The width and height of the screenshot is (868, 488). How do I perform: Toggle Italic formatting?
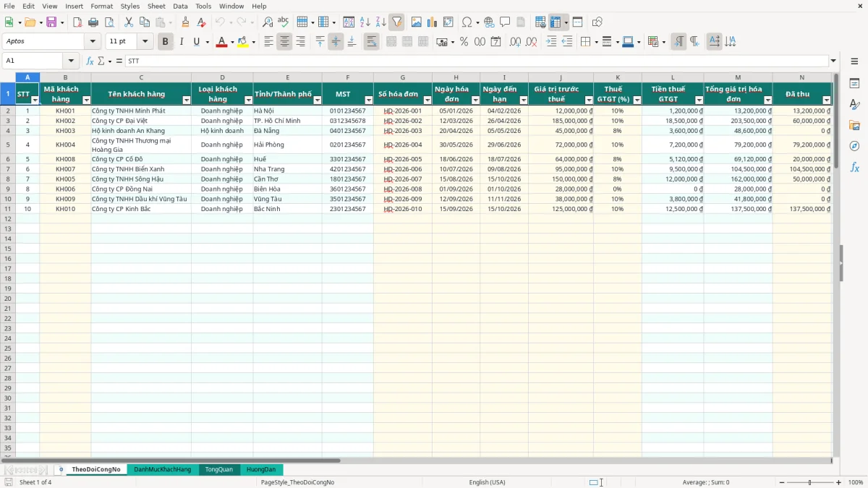[x=181, y=42]
